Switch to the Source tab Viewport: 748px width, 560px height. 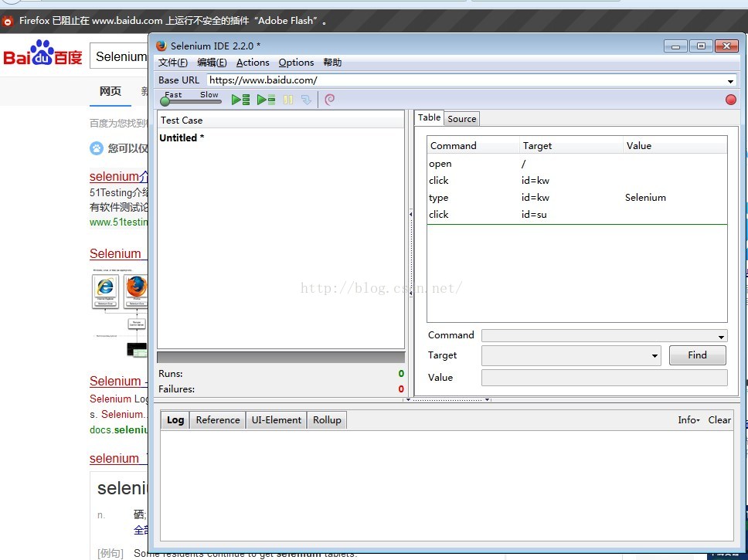click(462, 119)
